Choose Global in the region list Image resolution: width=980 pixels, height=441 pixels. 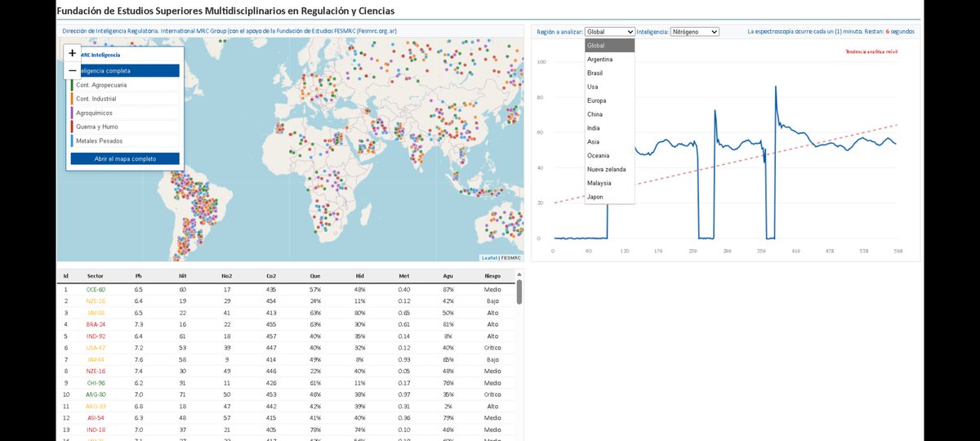tap(610, 46)
